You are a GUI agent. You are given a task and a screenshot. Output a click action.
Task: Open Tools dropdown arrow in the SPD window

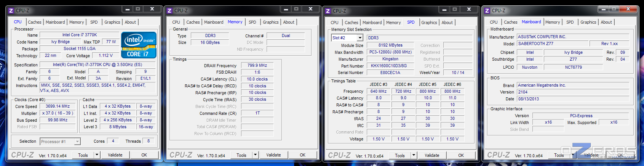coord(414,155)
